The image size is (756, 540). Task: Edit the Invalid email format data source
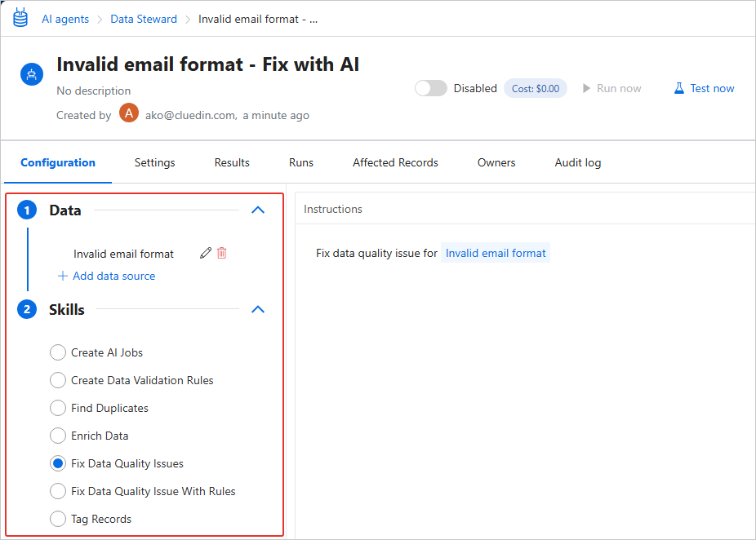206,253
